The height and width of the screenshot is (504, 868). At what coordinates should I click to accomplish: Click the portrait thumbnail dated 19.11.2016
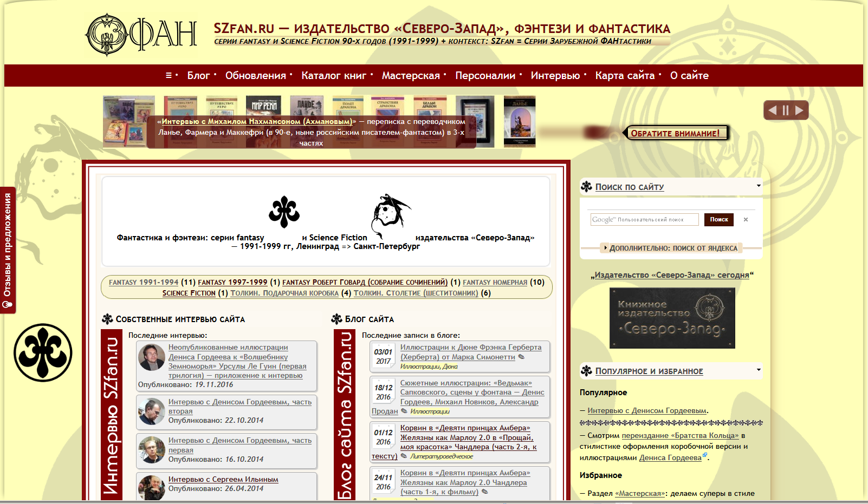pos(152,357)
